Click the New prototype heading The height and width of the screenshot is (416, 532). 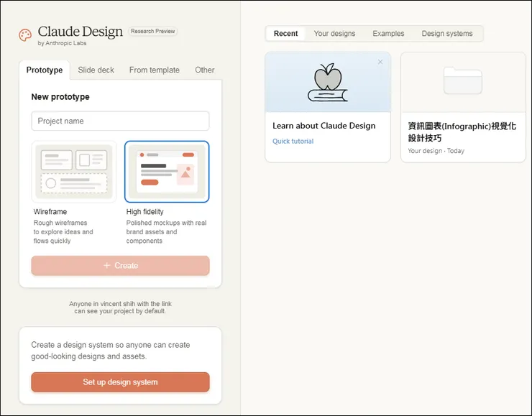60,97
